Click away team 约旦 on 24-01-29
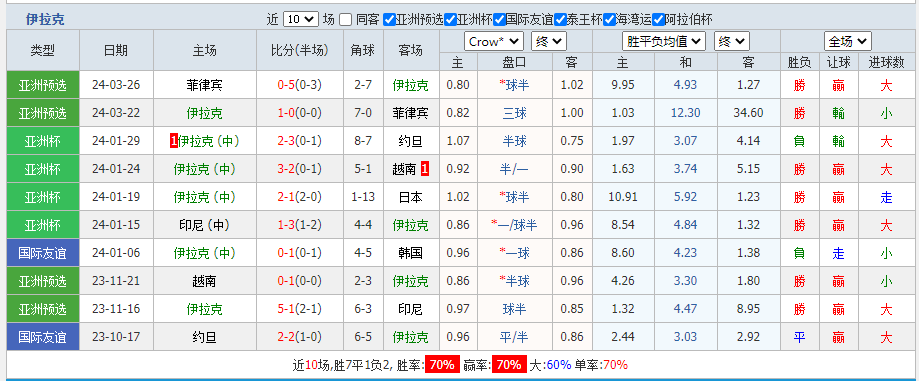 (410, 141)
